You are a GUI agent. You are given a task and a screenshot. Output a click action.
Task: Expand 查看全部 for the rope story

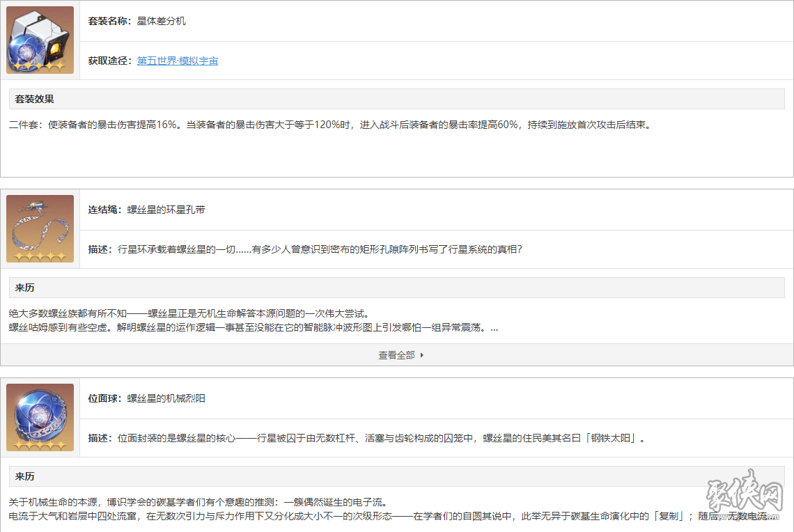397,355
